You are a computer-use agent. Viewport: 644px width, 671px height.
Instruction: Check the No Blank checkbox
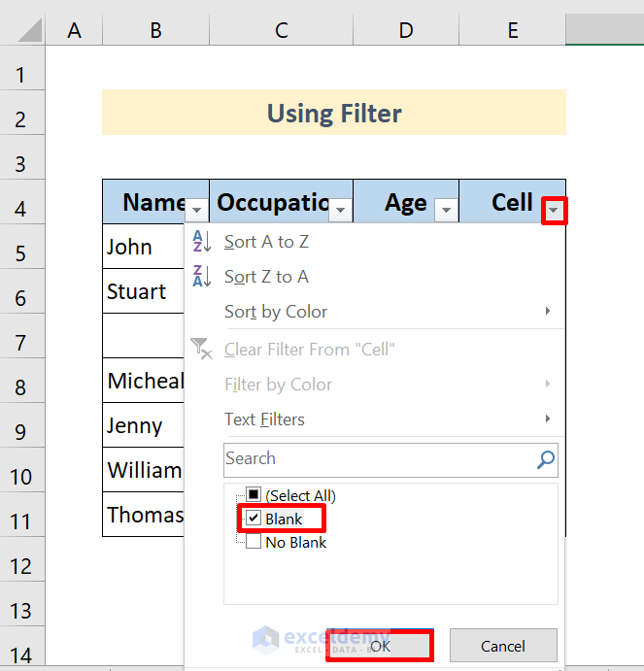point(254,541)
